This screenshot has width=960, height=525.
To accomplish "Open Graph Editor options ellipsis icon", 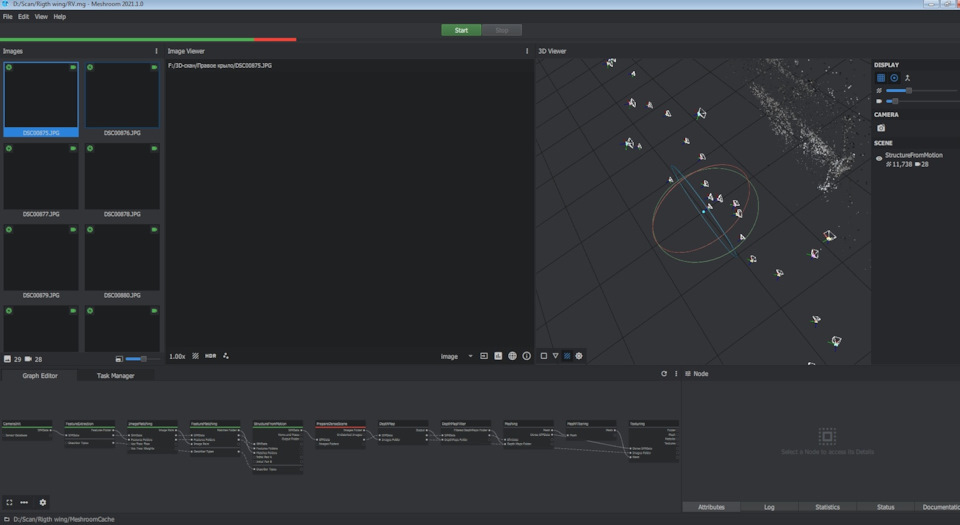I will click(x=24, y=502).
